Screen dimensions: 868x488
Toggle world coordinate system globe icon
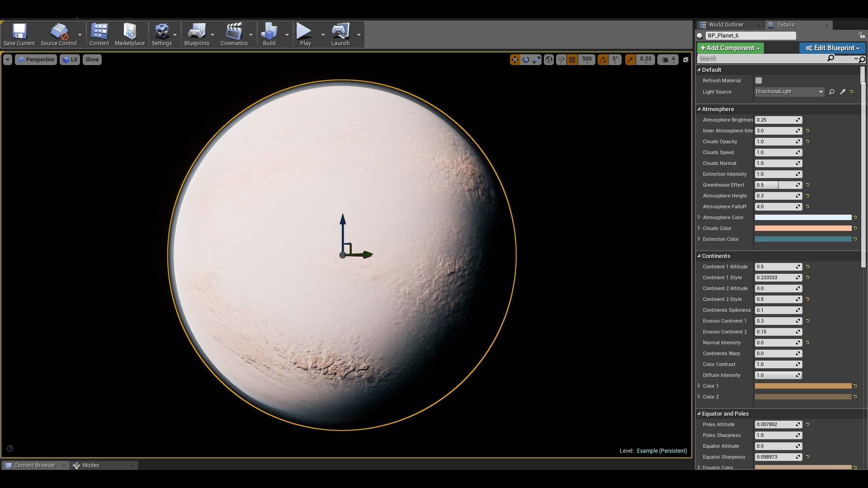[x=549, y=60]
